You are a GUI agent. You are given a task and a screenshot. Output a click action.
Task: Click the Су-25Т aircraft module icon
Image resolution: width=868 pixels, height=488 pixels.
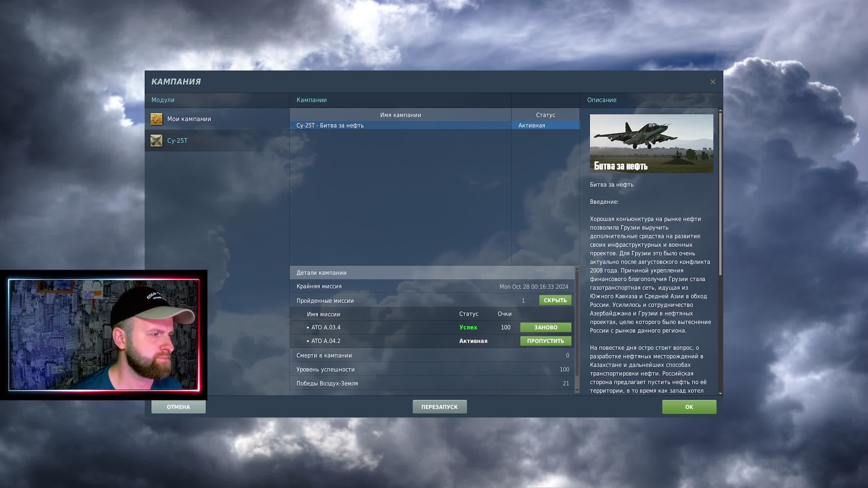click(x=157, y=140)
